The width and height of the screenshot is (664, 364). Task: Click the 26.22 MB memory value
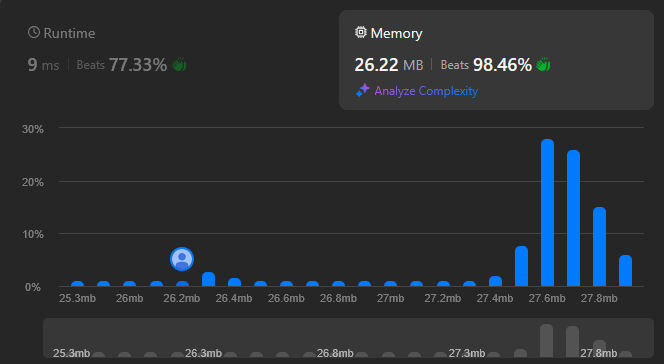[x=389, y=65]
